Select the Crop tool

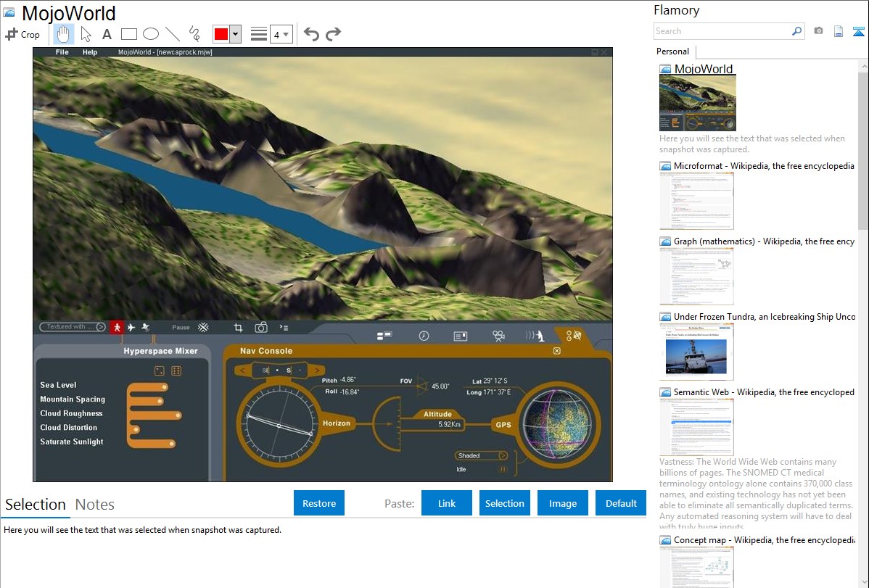(22, 34)
